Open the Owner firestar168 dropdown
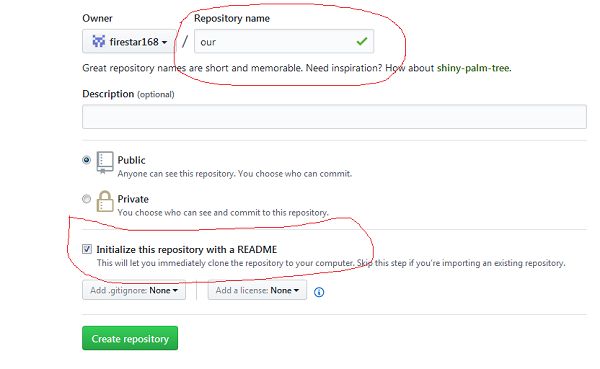The width and height of the screenshot is (600, 369). [129, 41]
